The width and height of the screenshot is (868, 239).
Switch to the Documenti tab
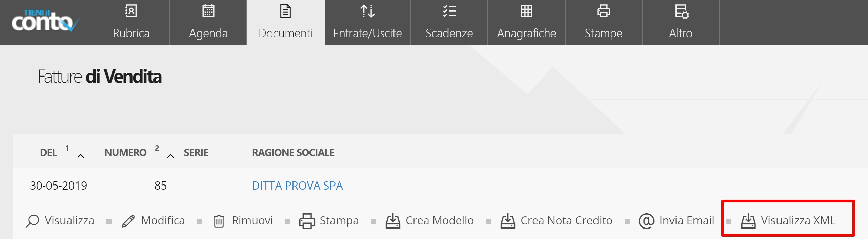(x=286, y=22)
